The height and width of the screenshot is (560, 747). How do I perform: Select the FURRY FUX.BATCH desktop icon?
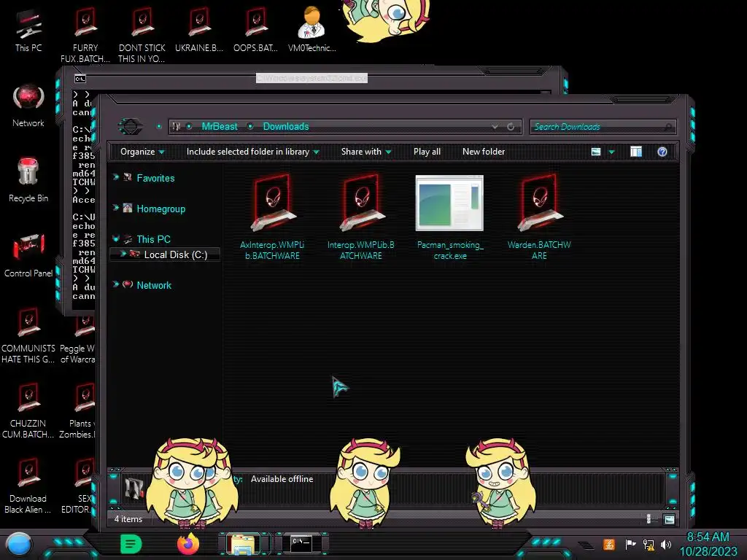click(x=85, y=36)
